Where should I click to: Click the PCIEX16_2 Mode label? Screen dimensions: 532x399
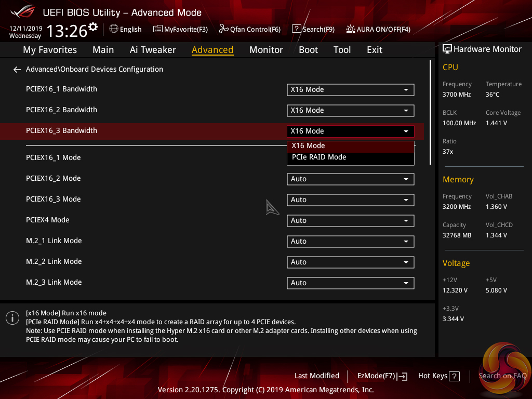tap(54, 179)
